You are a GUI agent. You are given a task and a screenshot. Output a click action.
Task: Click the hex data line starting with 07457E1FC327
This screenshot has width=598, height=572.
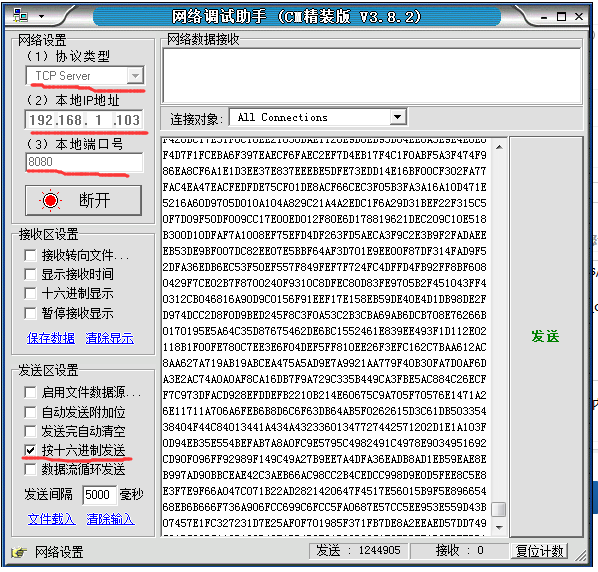[325, 523]
